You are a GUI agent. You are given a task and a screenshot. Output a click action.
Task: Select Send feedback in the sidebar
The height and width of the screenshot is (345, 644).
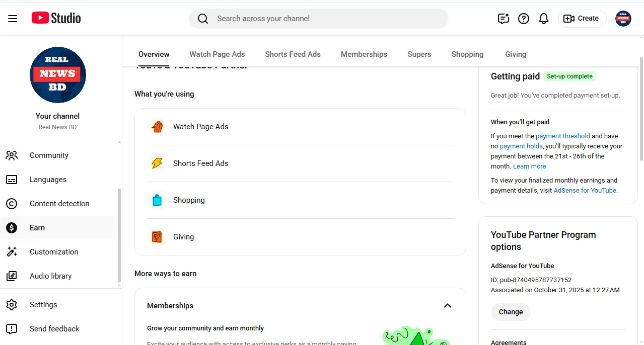(x=58, y=329)
